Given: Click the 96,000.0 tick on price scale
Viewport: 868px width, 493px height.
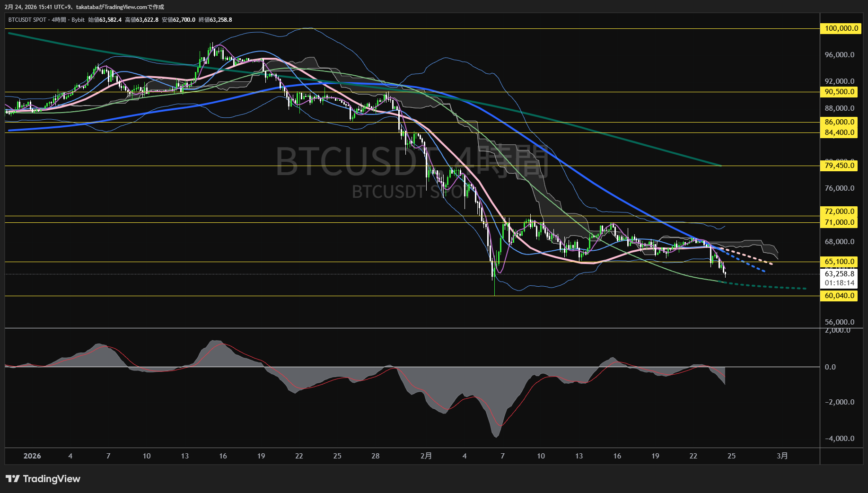Looking at the screenshot, I should (x=839, y=55).
